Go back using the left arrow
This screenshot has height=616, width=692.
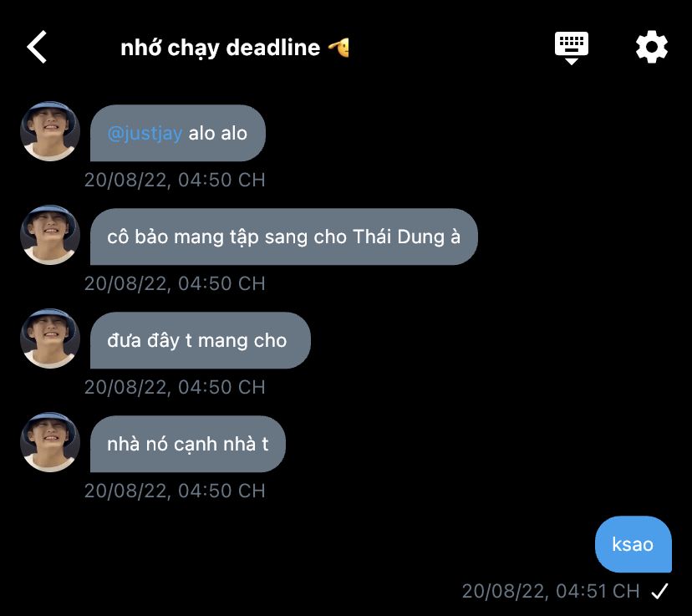[x=38, y=47]
